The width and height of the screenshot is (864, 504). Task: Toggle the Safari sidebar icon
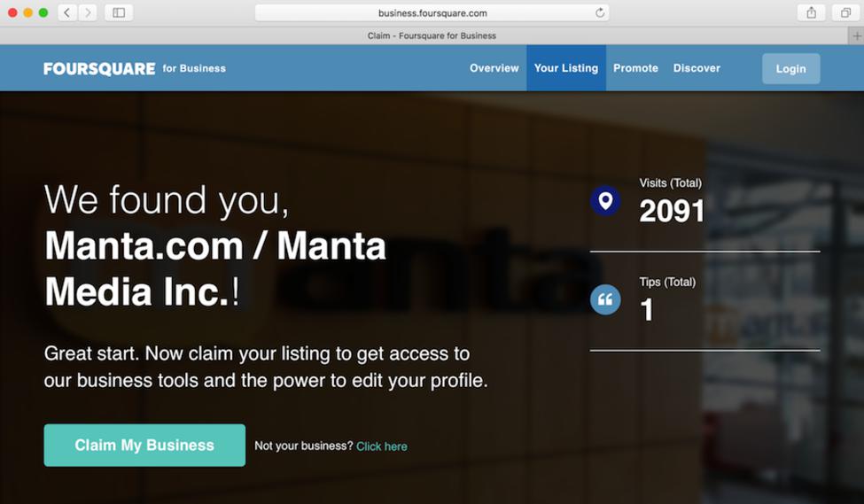pyautogui.click(x=119, y=12)
